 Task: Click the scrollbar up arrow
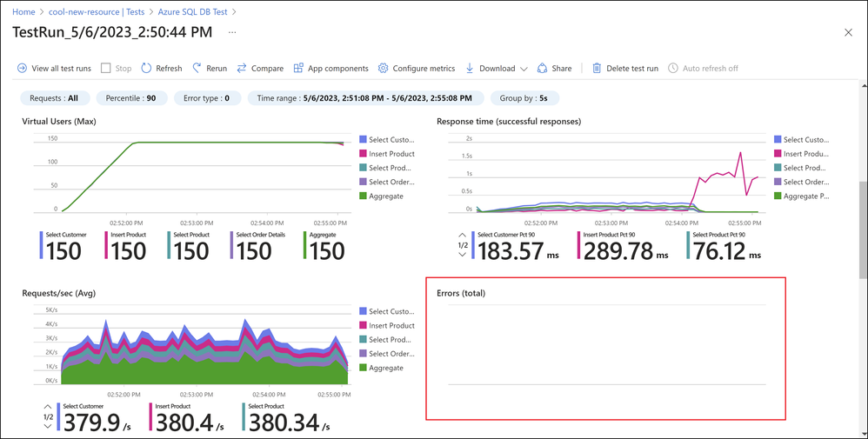(863, 84)
